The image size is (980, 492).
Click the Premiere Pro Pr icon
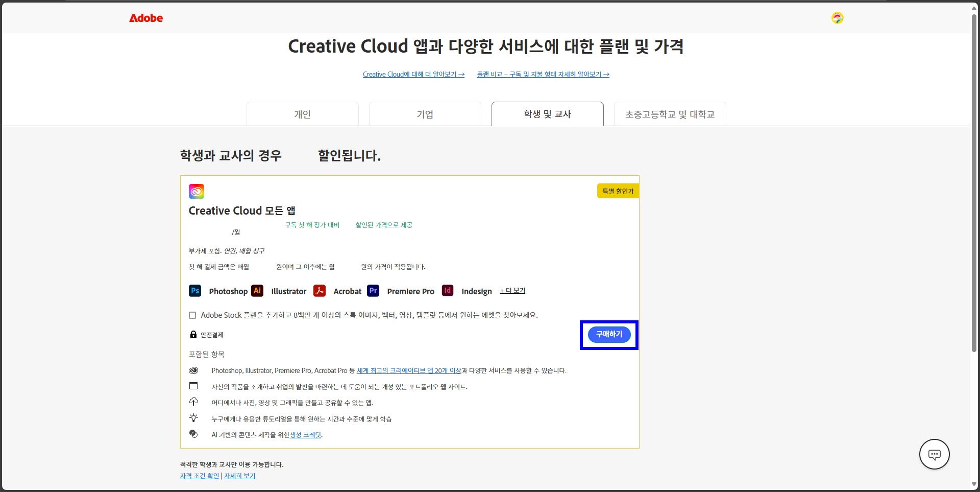point(373,291)
